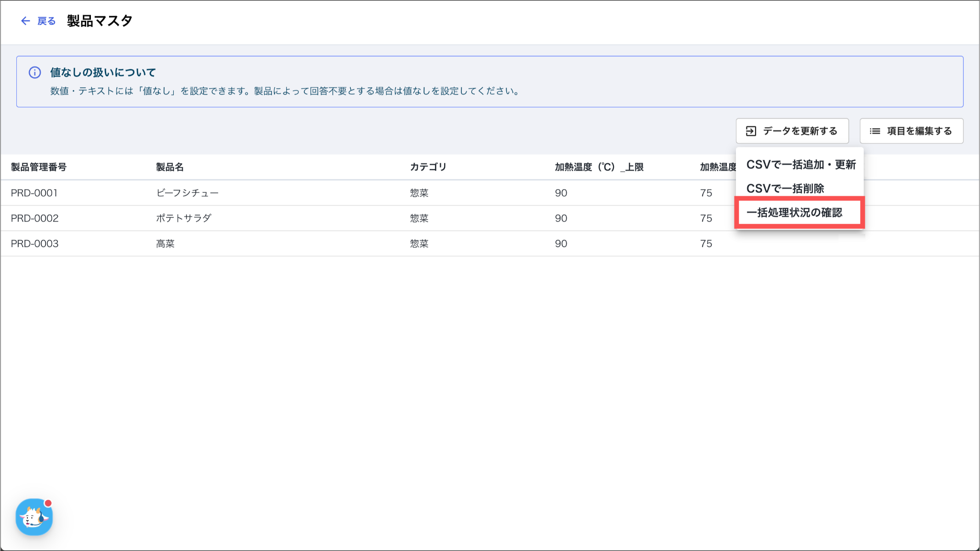Click the 値なしの扱いについて banner heading
The width and height of the screenshot is (980, 551).
[103, 72]
